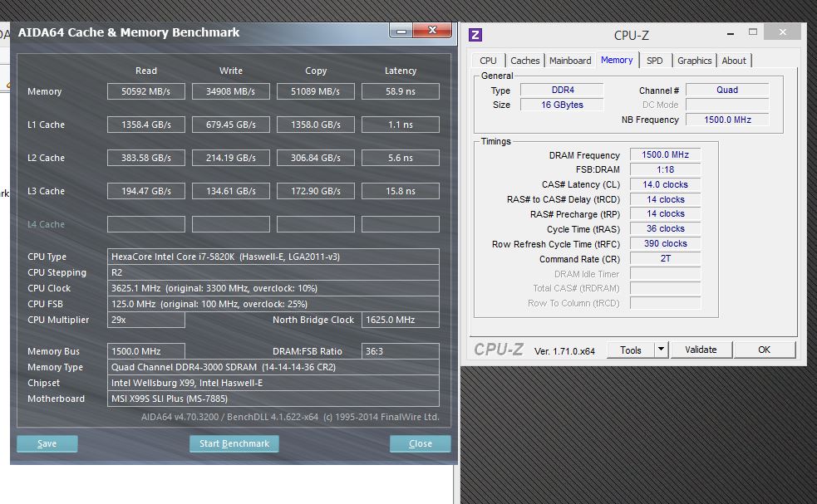Switch to the SPD tab in CPU-Z

point(654,61)
